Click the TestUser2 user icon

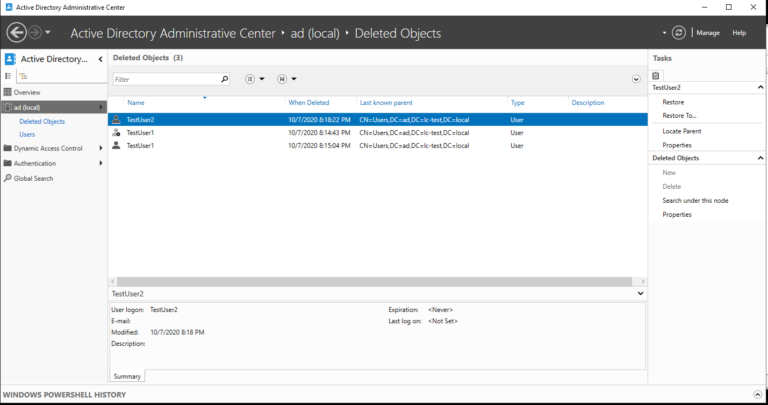click(x=116, y=119)
